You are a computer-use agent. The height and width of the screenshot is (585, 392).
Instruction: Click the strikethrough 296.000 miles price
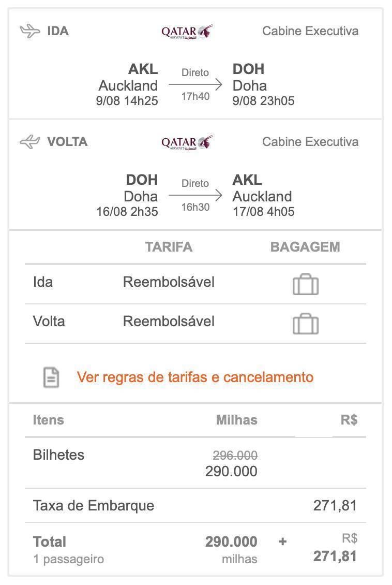click(235, 455)
